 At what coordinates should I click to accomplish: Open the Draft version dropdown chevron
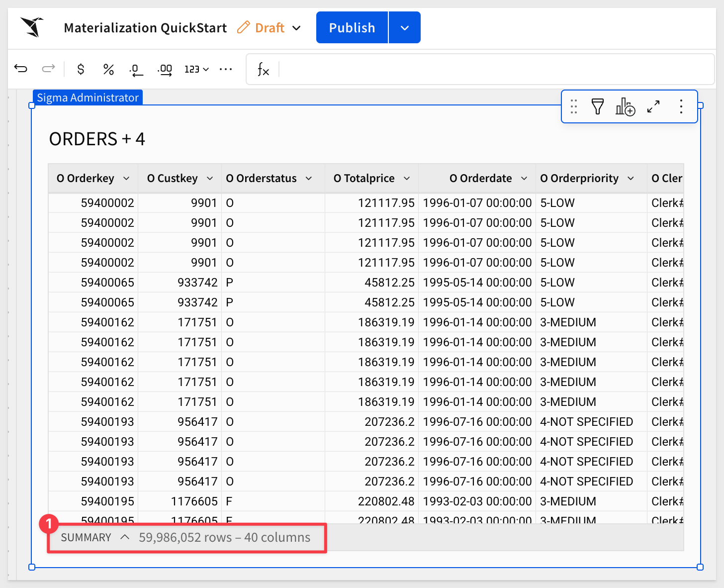point(297,28)
